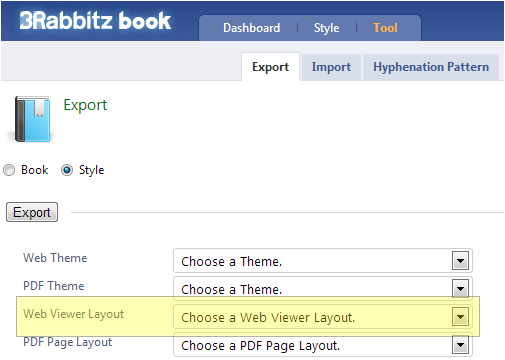Open the Dashboard menu
Image resolution: width=505 pixels, height=360 pixels.
(252, 28)
